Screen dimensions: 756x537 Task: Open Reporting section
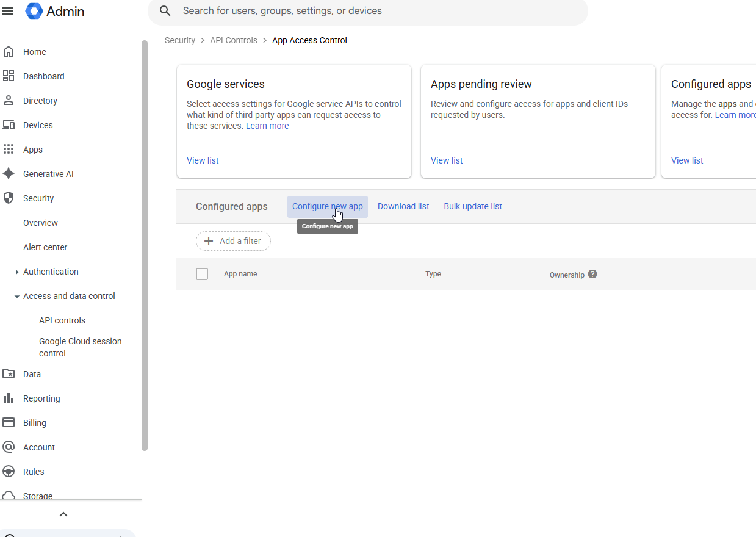click(41, 398)
